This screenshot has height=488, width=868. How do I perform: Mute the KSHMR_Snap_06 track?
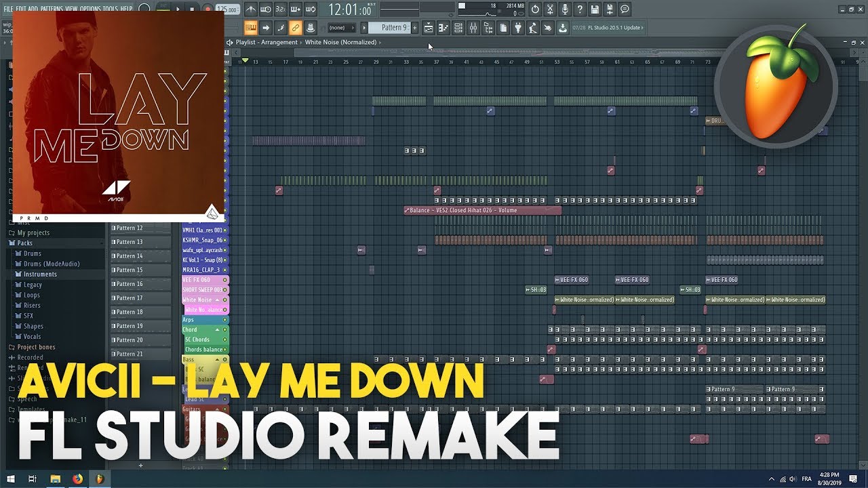(225, 240)
